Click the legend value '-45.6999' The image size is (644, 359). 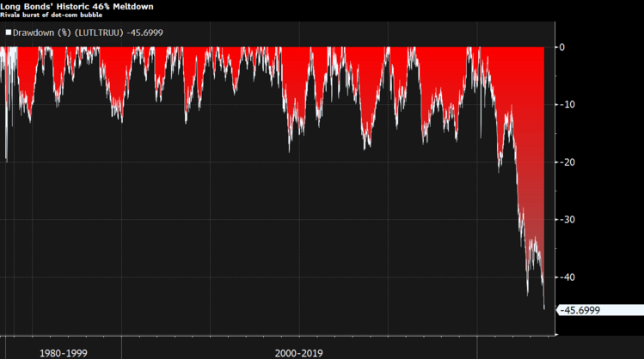[x=144, y=33]
